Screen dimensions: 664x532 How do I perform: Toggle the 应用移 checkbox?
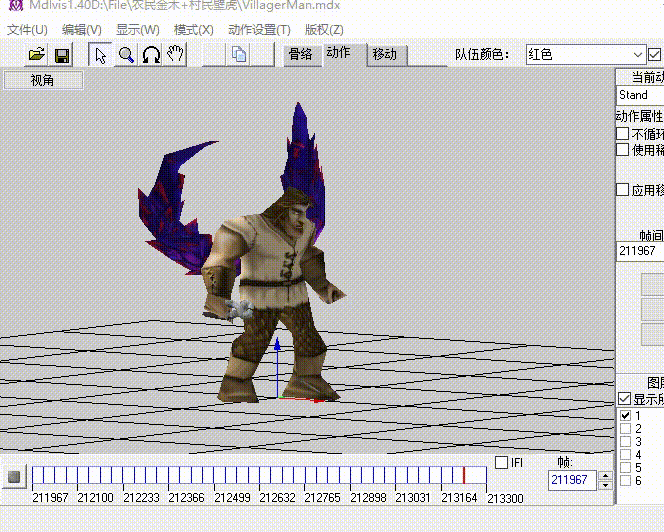tap(622, 189)
